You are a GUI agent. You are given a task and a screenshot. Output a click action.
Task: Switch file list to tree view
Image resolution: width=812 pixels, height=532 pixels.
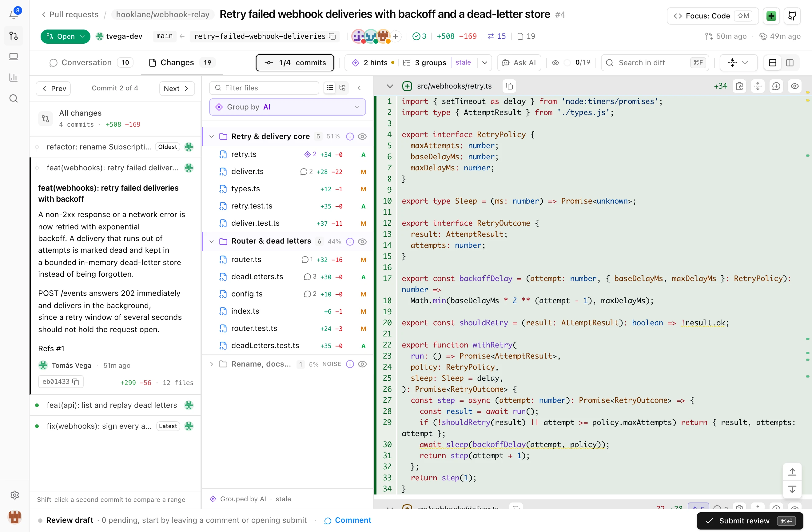tap(342, 88)
